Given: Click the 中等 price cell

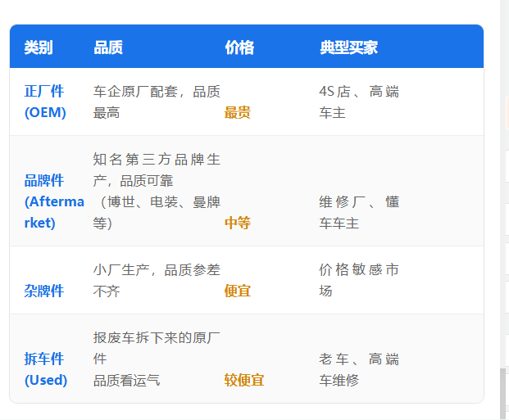Looking at the screenshot, I should coord(238,224).
